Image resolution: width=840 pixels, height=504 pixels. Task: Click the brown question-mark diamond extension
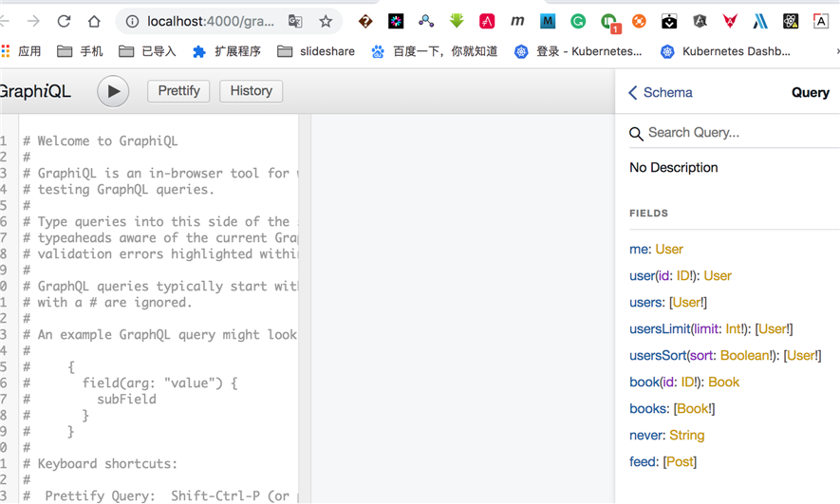(x=365, y=22)
